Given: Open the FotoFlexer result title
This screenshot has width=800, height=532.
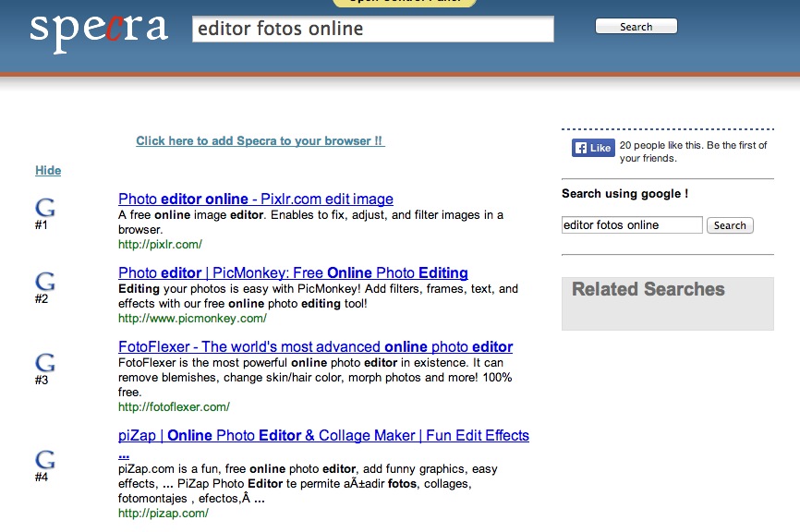Looking at the screenshot, I should [315, 346].
